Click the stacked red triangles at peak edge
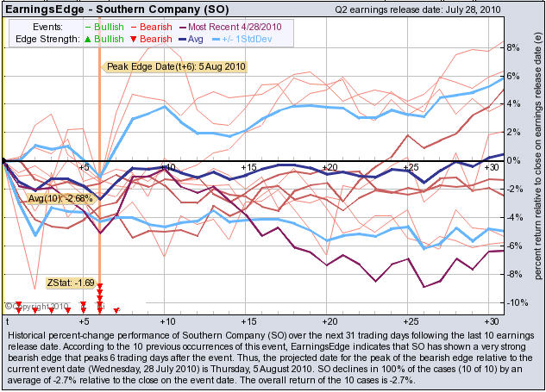The height and width of the screenshot is (392, 546). pyautogui.click(x=100, y=296)
